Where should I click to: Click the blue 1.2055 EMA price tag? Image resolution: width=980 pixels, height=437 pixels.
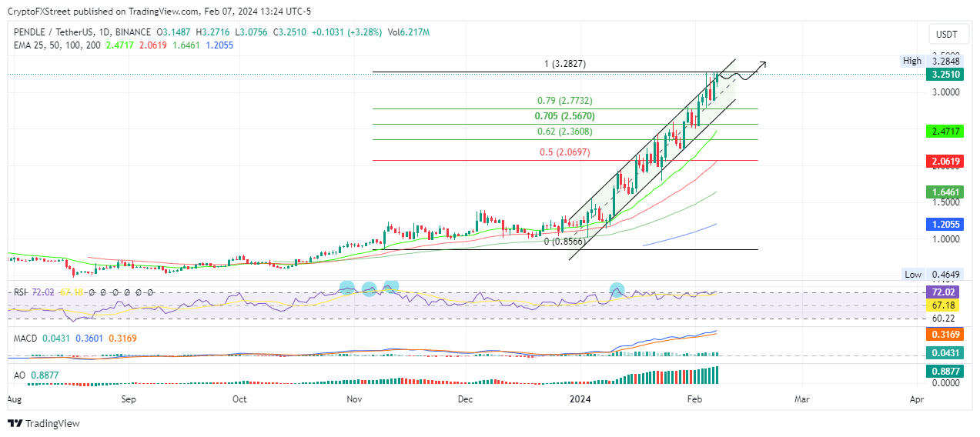[945, 224]
